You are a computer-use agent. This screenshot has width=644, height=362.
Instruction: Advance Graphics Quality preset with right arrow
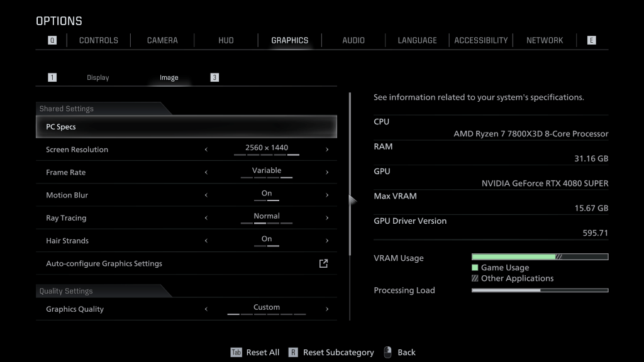coord(327,309)
